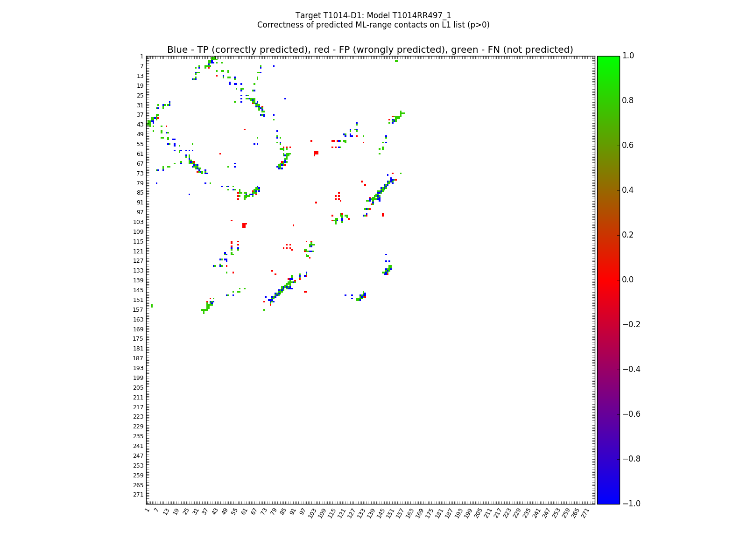Click y-axis tick label 205
747x560 pixels.
(137, 387)
